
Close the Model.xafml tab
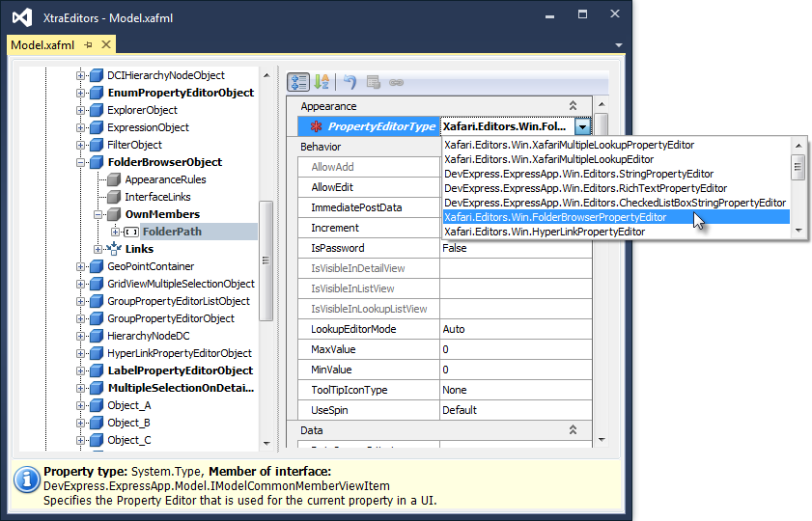click(x=106, y=44)
